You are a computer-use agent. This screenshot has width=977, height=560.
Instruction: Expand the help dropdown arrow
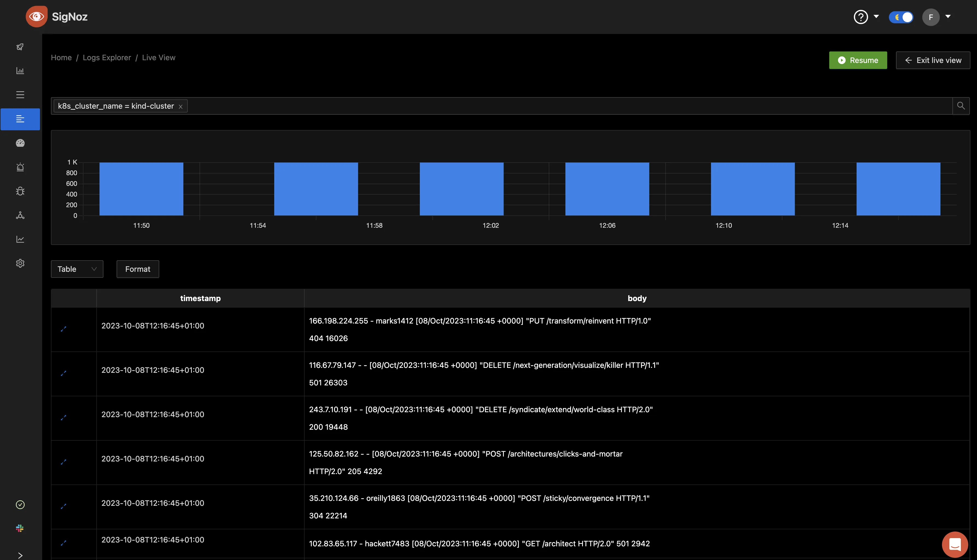876,16
